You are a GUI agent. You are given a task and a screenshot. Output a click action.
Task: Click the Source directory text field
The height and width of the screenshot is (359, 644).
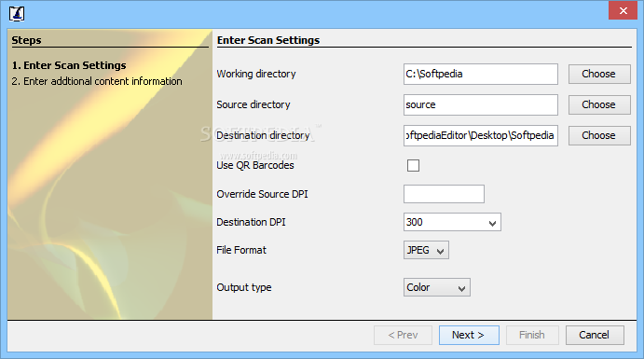click(x=481, y=104)
